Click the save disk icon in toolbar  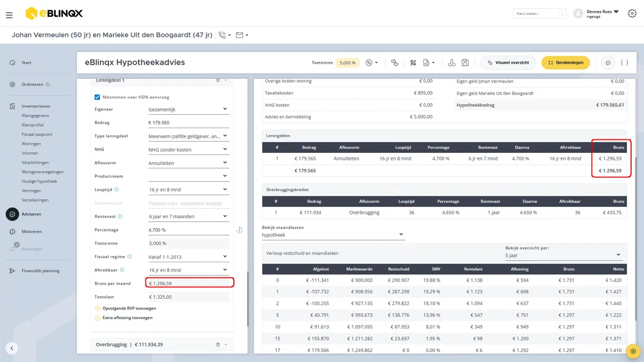pos(465,63)
